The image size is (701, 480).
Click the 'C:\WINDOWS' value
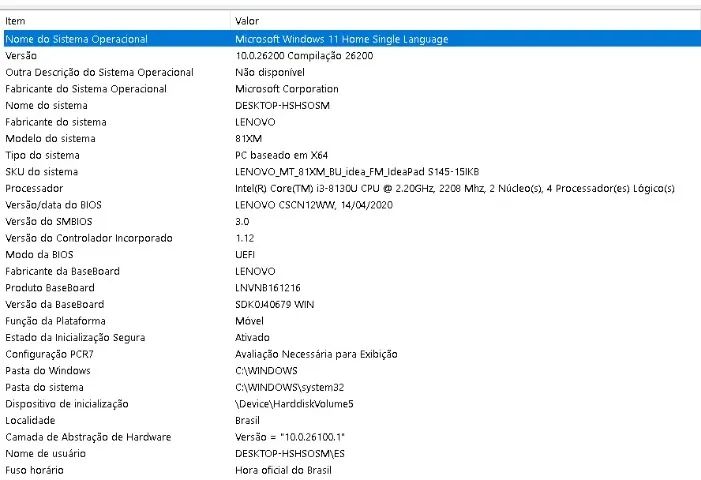(x=266, y=371)
